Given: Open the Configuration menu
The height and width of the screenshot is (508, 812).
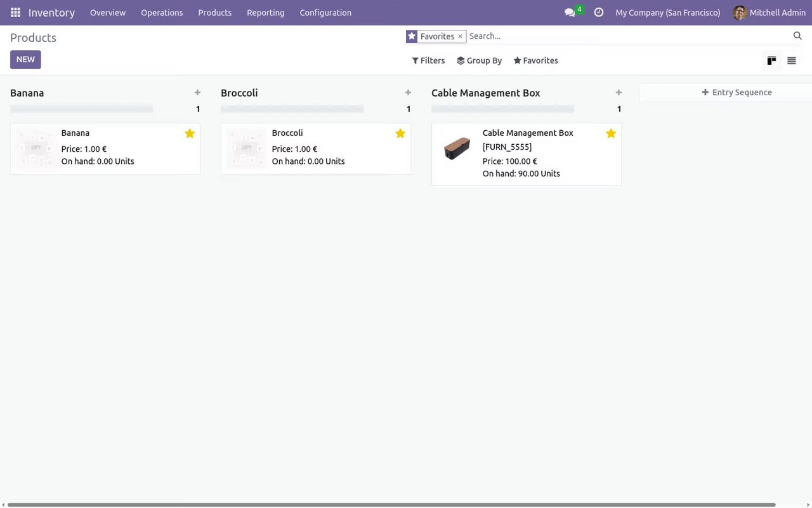Looking at the screenshot, I should (x=325, y=13).
